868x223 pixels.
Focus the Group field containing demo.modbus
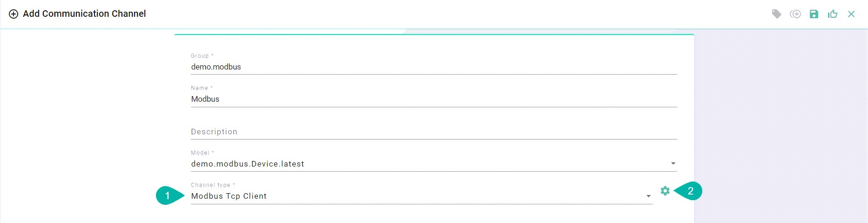(433, 67)
